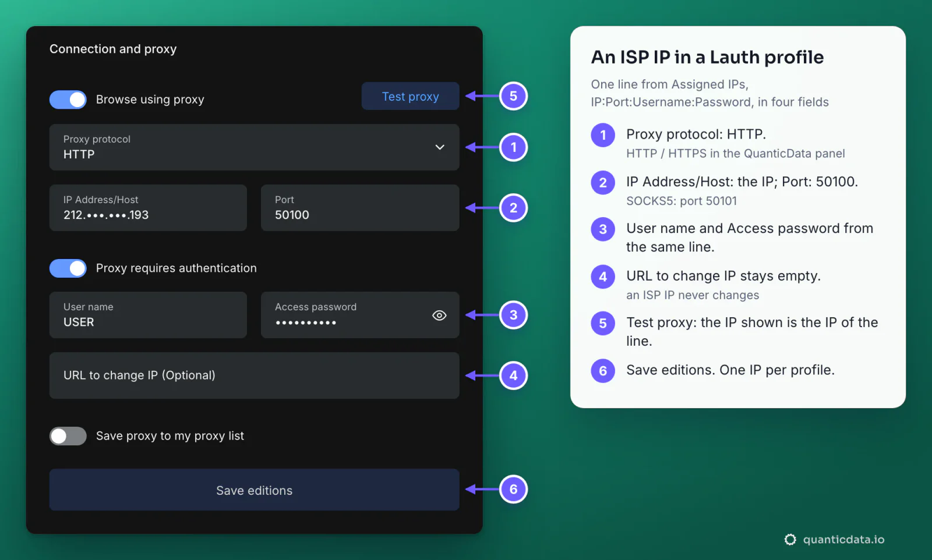Click 'URL to change IP stays empty.'
Screen dimensions: 932x560
[x=723, y=276]
